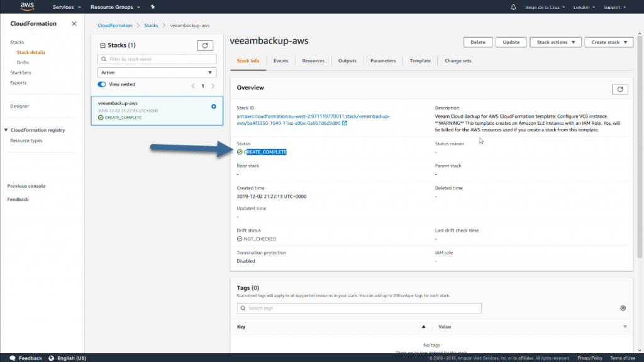644x362 pixels.
Task: Click the highlighted CREATE_COMPLETE status text
Action: pos(265,152)
